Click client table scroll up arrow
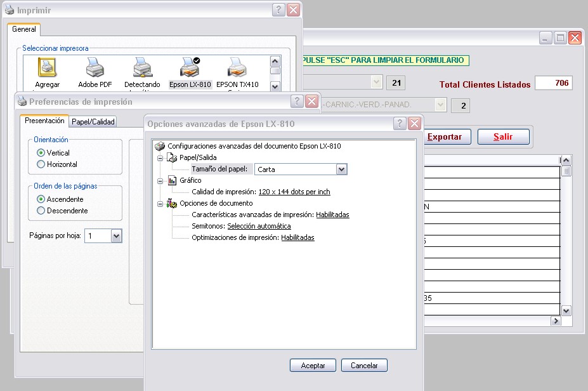Screen dimensions: 588x391 pyautogui.click(x=566, y=160)
